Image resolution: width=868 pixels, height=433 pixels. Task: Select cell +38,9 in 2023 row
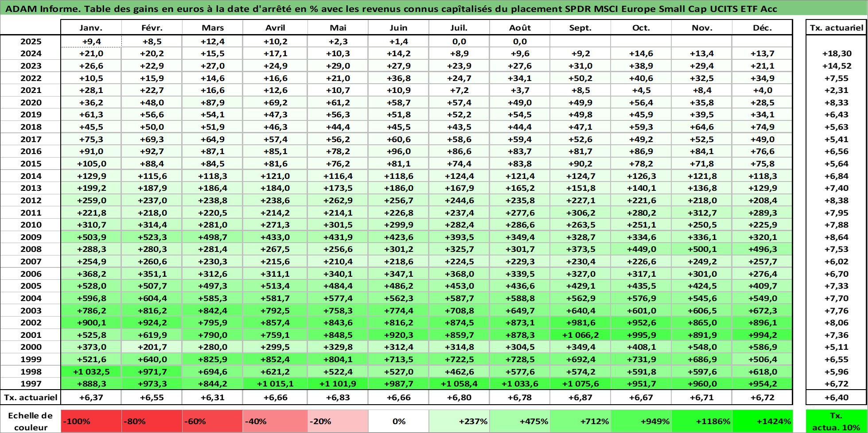click(641, 66)
